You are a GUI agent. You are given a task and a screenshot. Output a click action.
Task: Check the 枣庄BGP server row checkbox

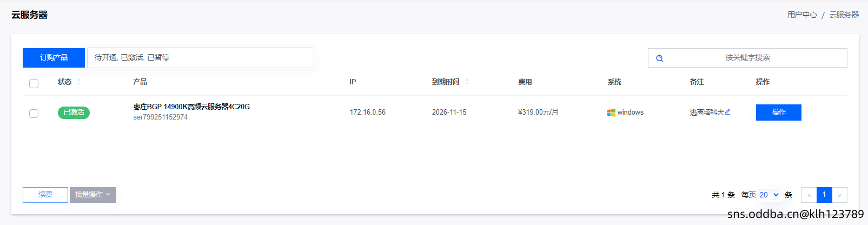tap(34, 113)
